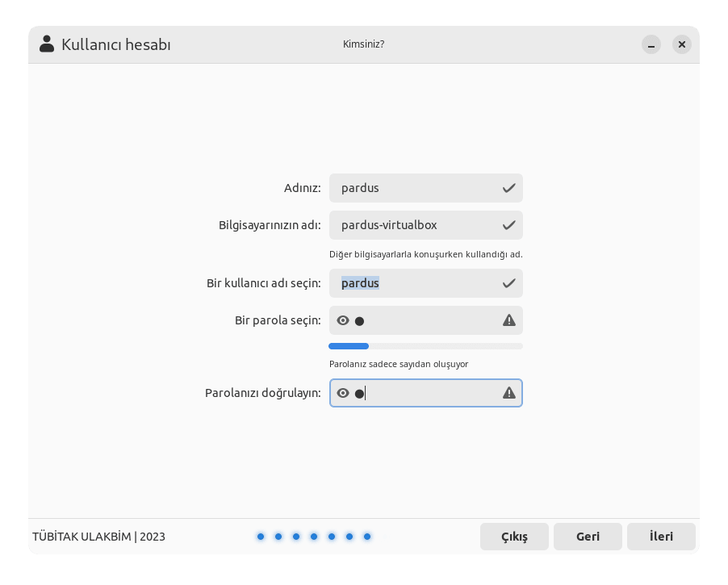The width and height of the screenshot is (728, 585).
Task: Click the Adınız text field
Action: 416,188
